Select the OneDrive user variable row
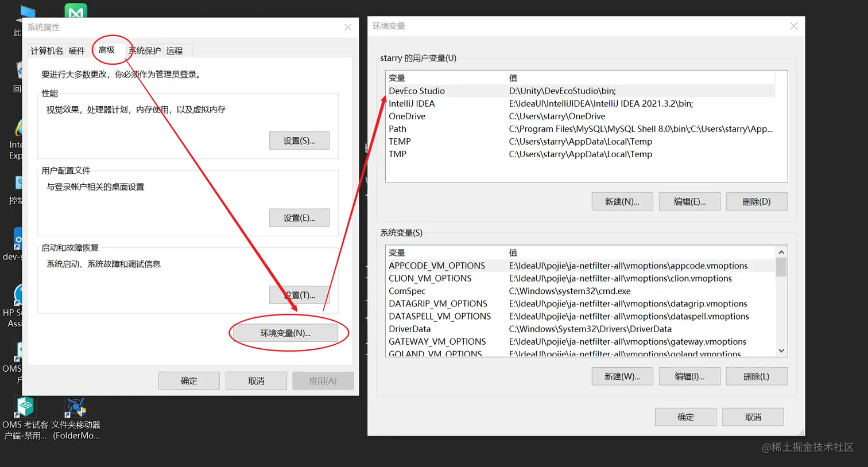The width and height of the screenshot is (868, 467). coord(580,116)
